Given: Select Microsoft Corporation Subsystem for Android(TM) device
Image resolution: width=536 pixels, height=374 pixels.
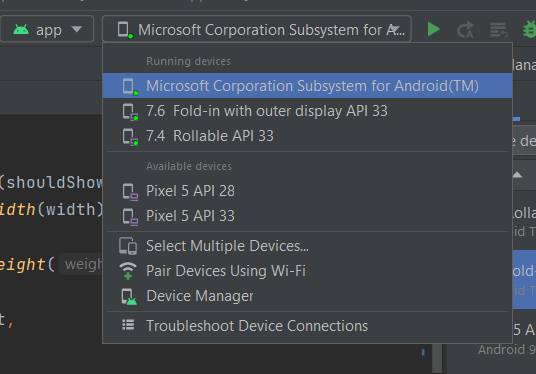Looking at the screenshot, I should (307, 86).
